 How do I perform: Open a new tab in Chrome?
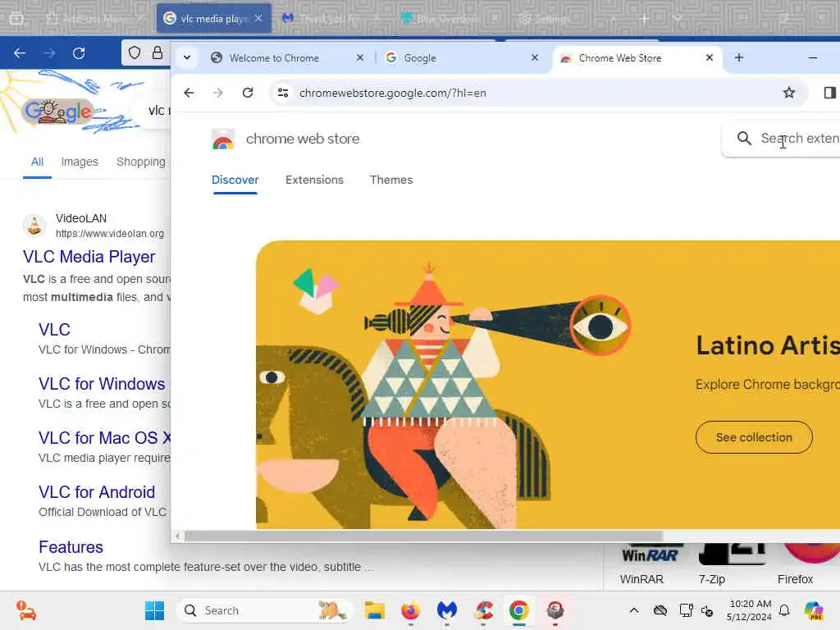coord(739,57)
